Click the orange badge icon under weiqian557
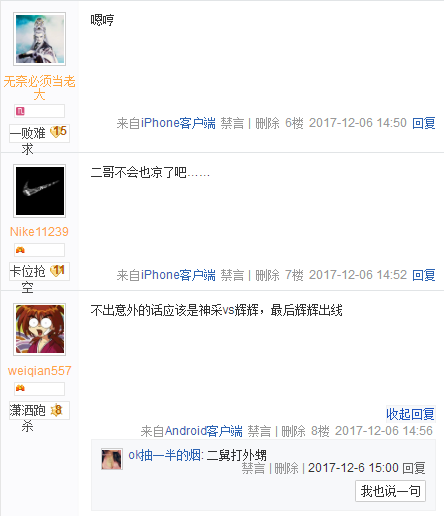The width and height of the screenshot is (444, 516). click(x=20, y=388)
